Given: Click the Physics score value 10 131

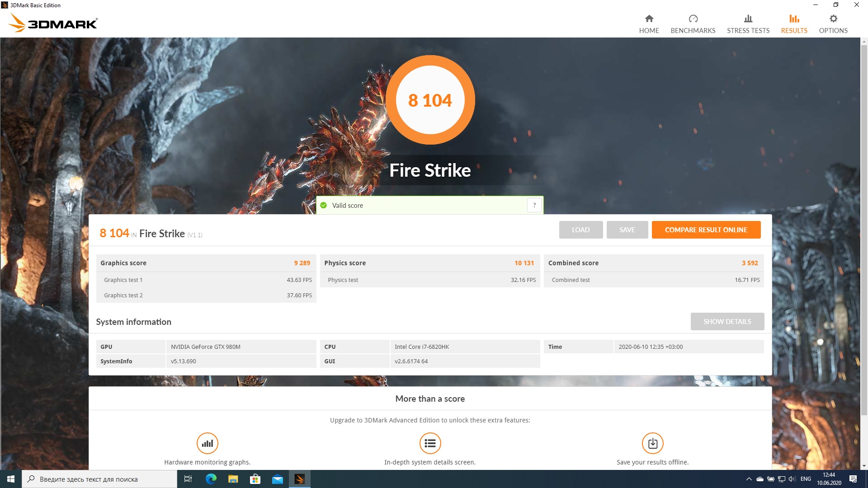Looking at the screenshot, I should 524,263.
